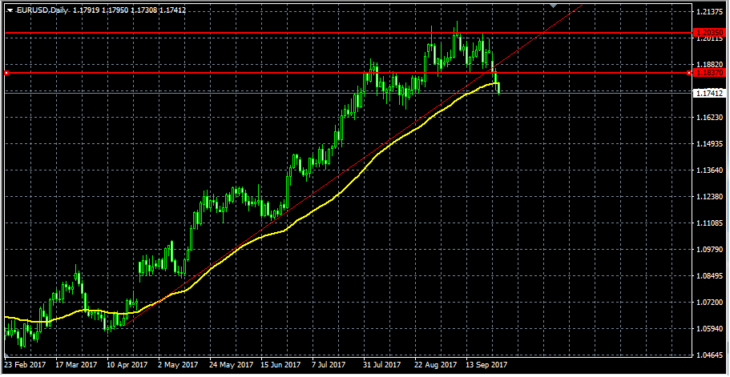
Task: Click the 1.16230 price axis label
Action: click(709, 118)
